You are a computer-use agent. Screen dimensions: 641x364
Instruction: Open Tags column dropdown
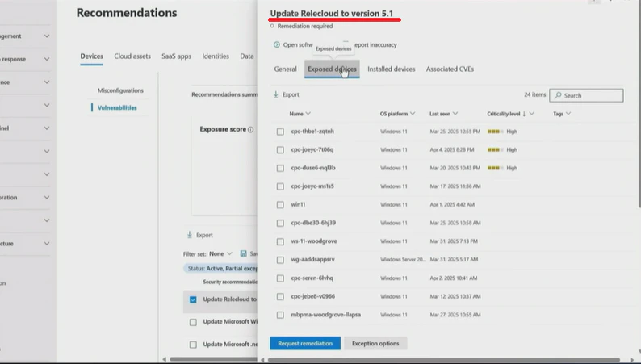[x=568, y=114]
